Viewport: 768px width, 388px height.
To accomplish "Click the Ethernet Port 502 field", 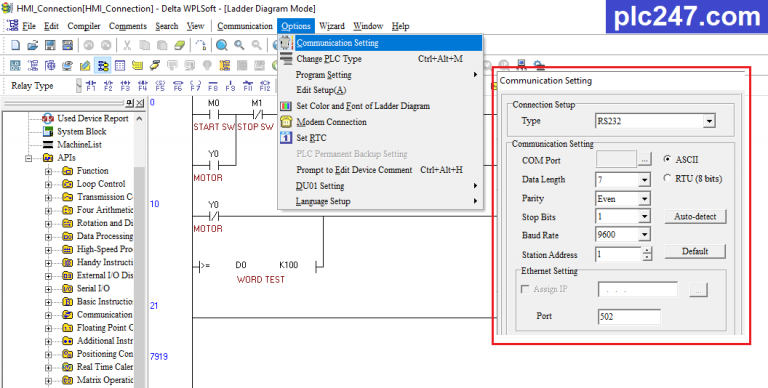I will (x=629, y=316).
